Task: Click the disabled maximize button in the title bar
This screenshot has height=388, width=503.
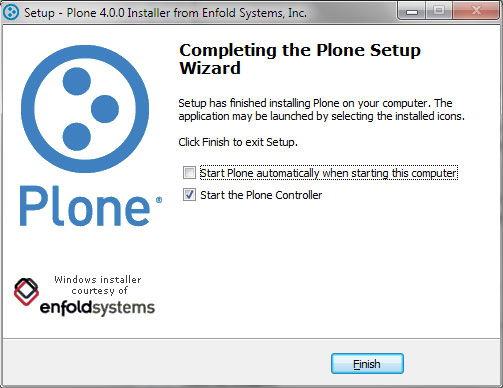Action: tap(439, 11)
